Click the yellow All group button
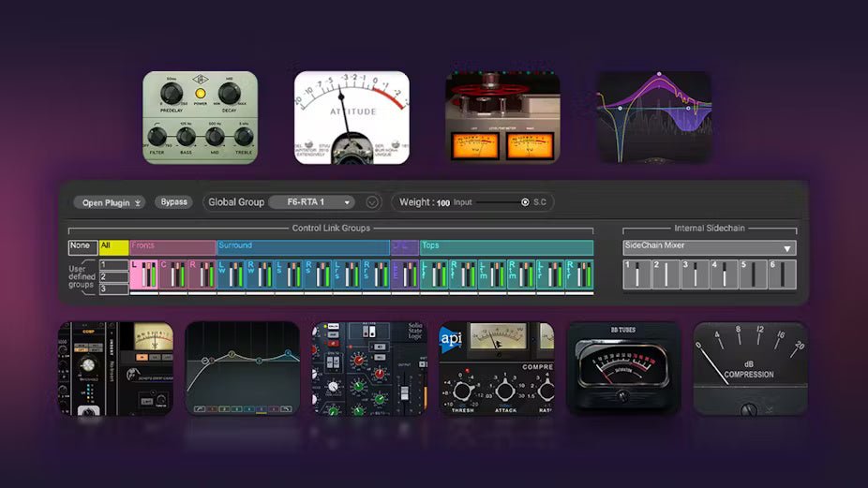 113,247
